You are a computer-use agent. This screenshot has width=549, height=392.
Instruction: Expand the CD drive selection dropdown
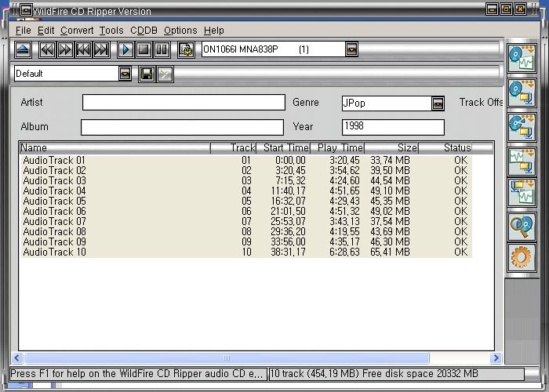[351, 49]
